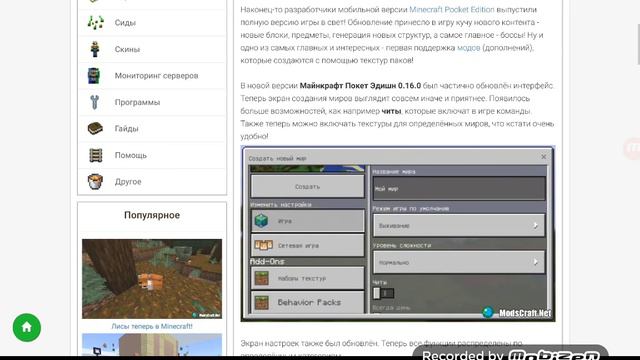Open the Мониторинг серверов icon
Viewport: 640px width, 360px height.
point(94,76)
